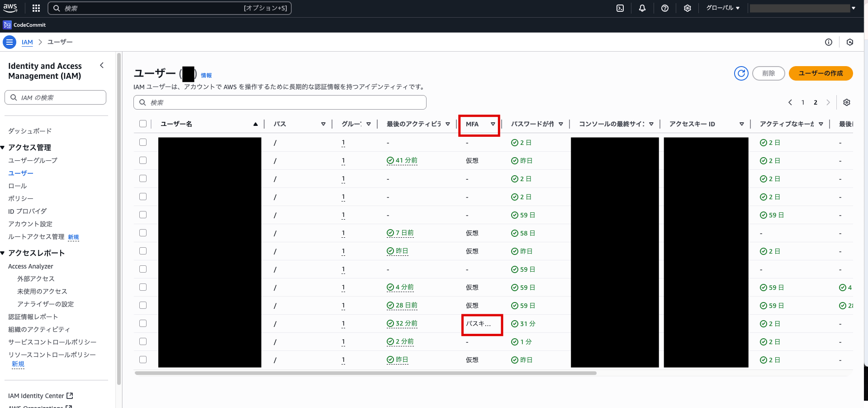Collapse the アクセス管理 section
The image size is (868, 408).
tap(3, 148)
